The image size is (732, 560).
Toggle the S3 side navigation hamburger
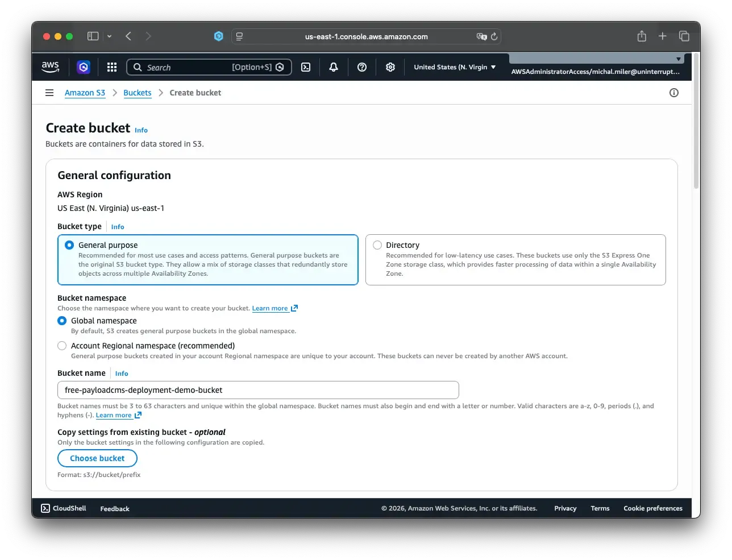point(49,93)
